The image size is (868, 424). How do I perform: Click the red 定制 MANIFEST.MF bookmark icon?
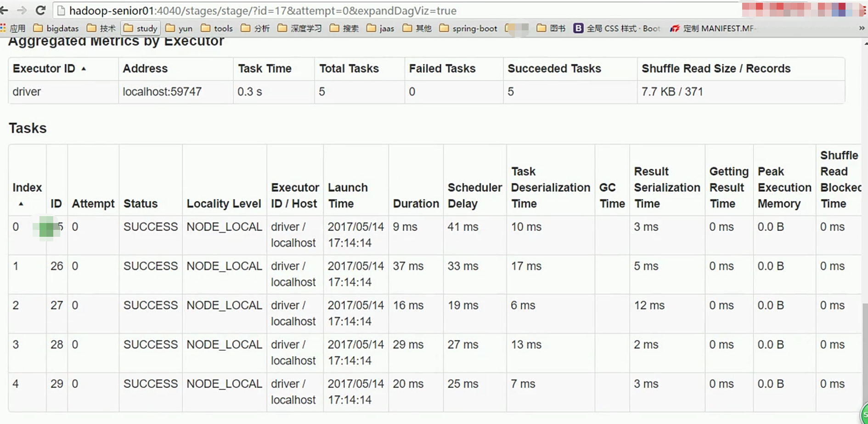pyautogui.click(x=675, y=28)
